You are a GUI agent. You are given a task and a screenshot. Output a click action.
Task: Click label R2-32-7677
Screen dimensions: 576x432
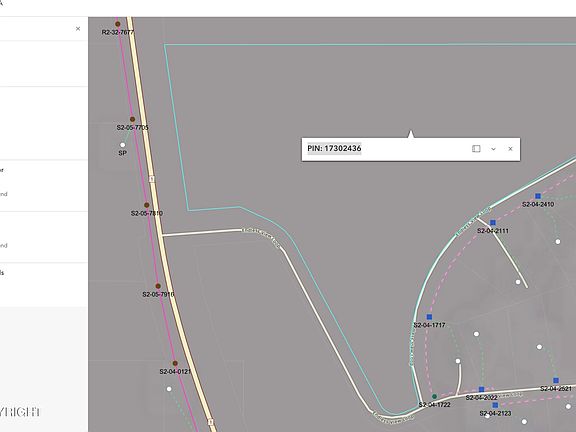tap(118, 32)
